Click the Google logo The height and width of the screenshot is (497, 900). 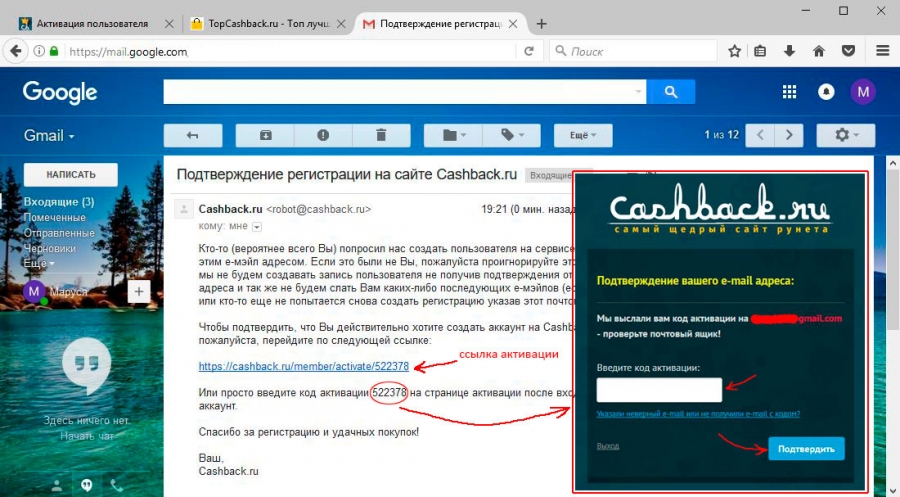[x=60, y=92]
